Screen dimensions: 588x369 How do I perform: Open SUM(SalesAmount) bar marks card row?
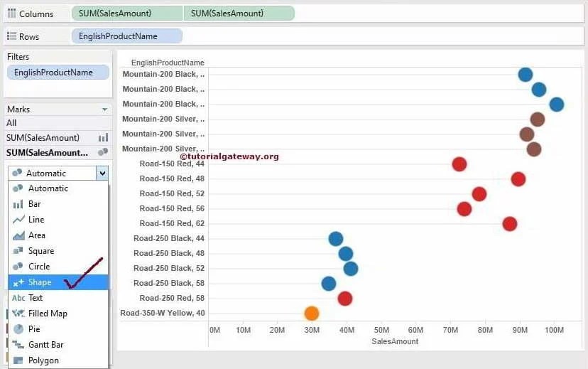click(58, 138)
